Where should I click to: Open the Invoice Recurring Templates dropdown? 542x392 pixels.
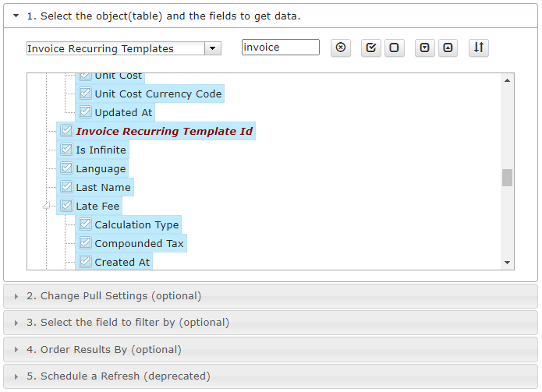[213, 48]
